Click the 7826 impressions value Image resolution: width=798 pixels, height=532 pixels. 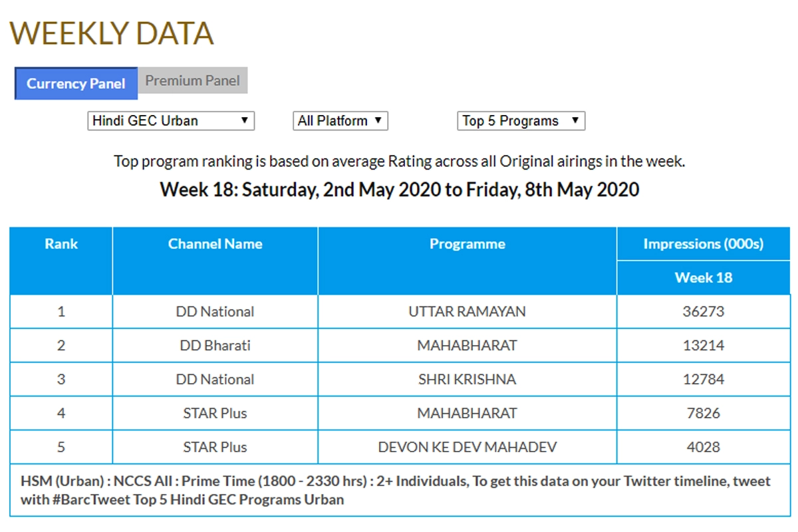(x=703, y=414)
